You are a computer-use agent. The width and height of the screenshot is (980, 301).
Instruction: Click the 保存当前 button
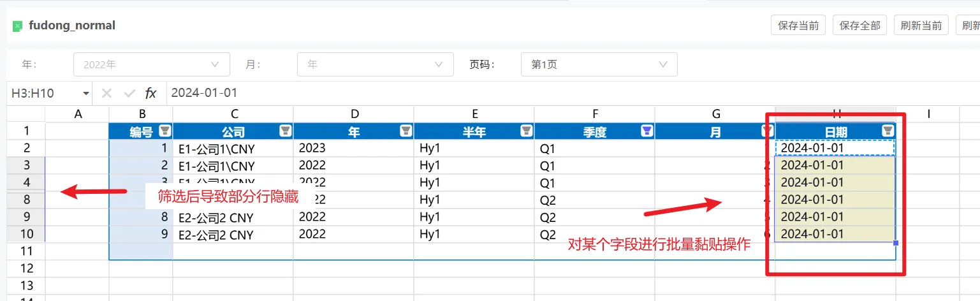[x=798, y=26]
